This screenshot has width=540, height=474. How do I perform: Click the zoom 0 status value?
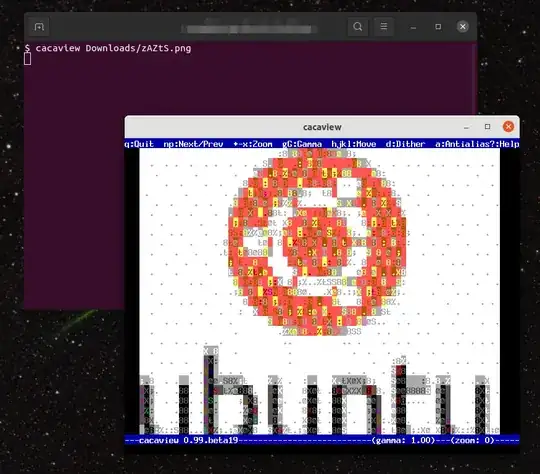472,440
